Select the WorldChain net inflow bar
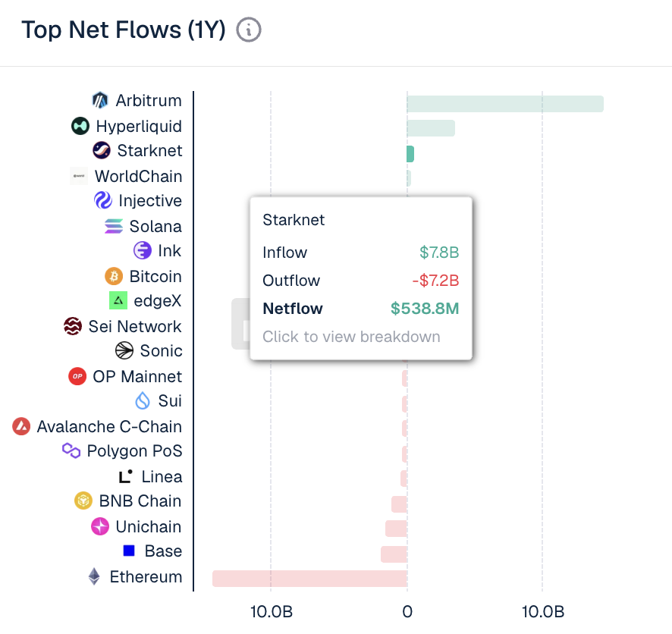The height and width of the screenshot is (634, 672). 410,178
